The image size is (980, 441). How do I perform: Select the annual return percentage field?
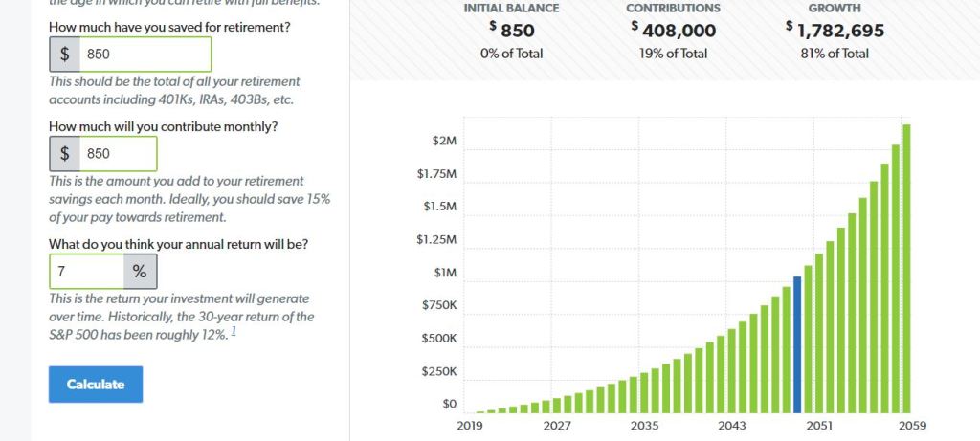[x=87, y=272]
